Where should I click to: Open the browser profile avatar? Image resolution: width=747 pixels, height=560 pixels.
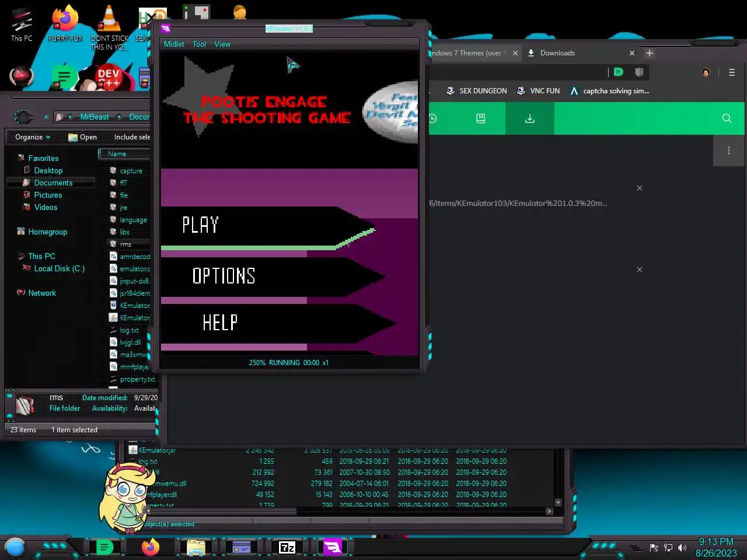706,72
